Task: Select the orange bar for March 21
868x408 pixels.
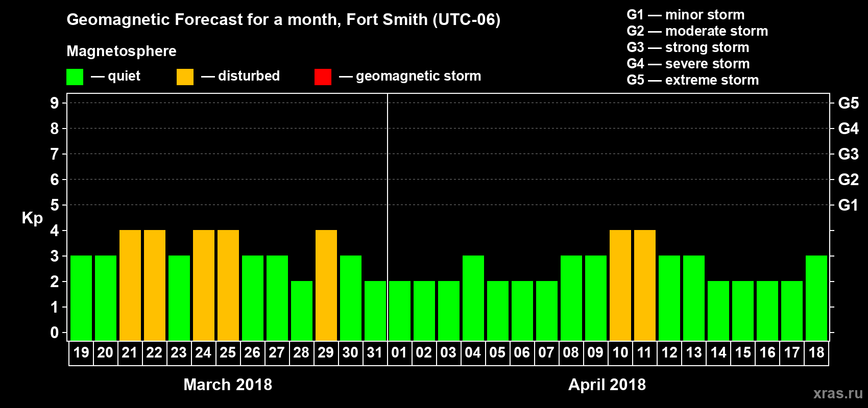Action: pyautogui.click(x=130, y=285)
